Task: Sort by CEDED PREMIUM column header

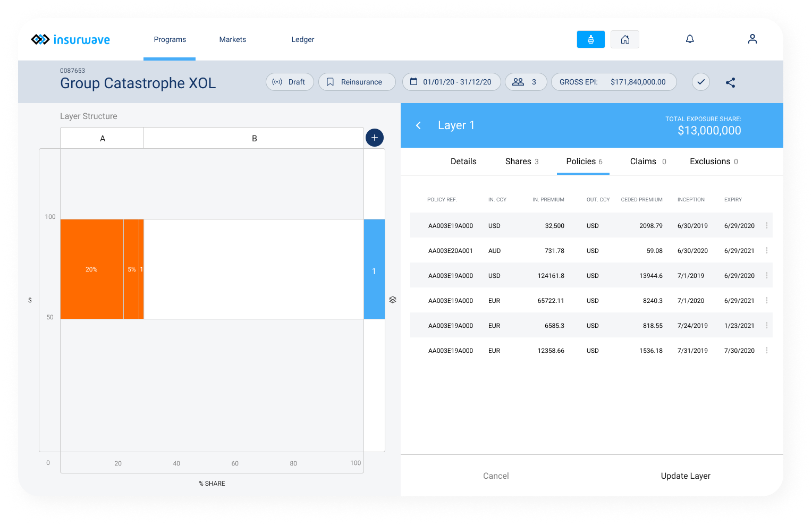Action: click(x=641, y=200)
